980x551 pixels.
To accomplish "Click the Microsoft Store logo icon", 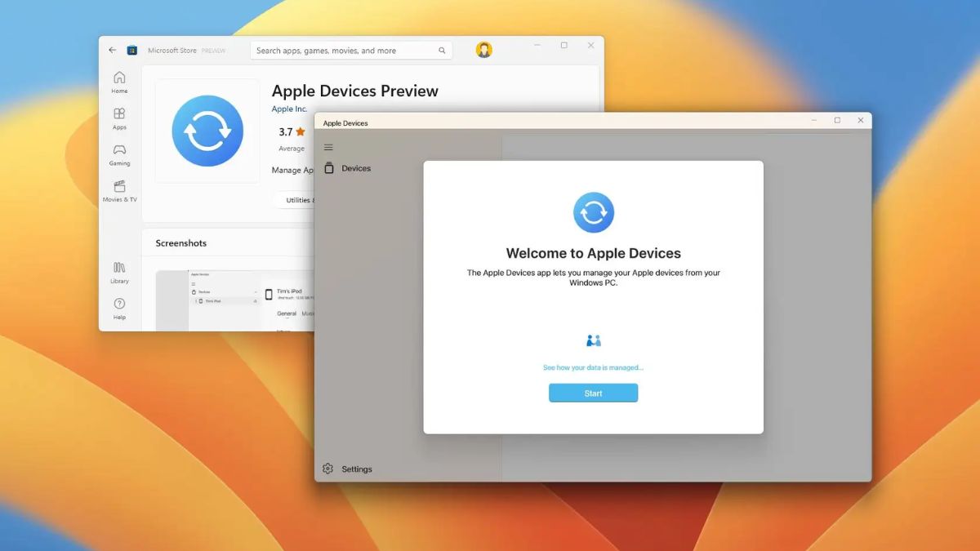I will [x=132, y=51].
